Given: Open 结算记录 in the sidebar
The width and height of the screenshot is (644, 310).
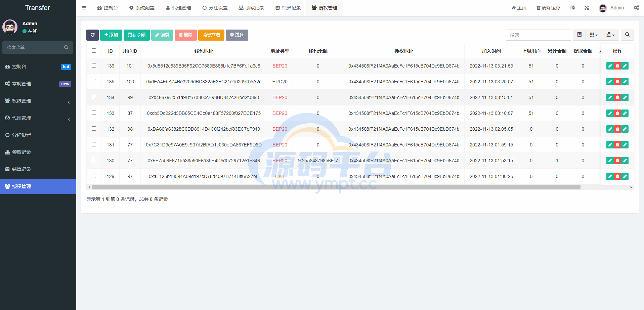Looking at the screenshot, I should (x=38, y=169).
